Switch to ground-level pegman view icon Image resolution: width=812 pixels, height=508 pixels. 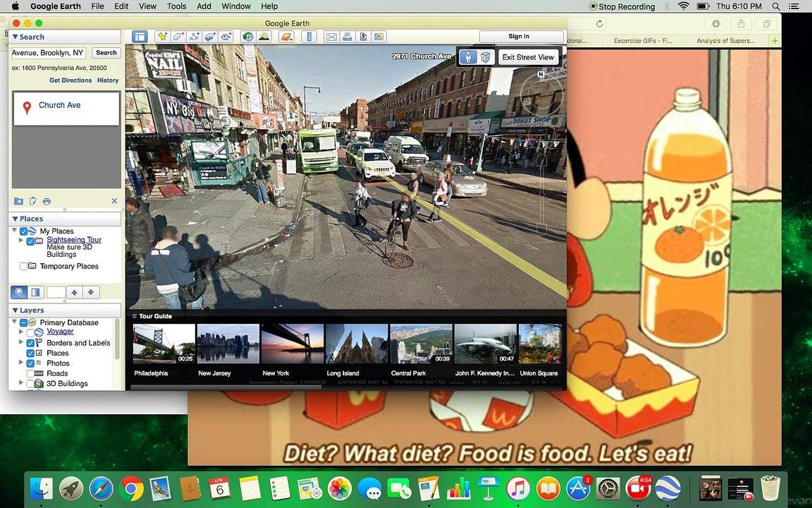(x=469, y=57)
